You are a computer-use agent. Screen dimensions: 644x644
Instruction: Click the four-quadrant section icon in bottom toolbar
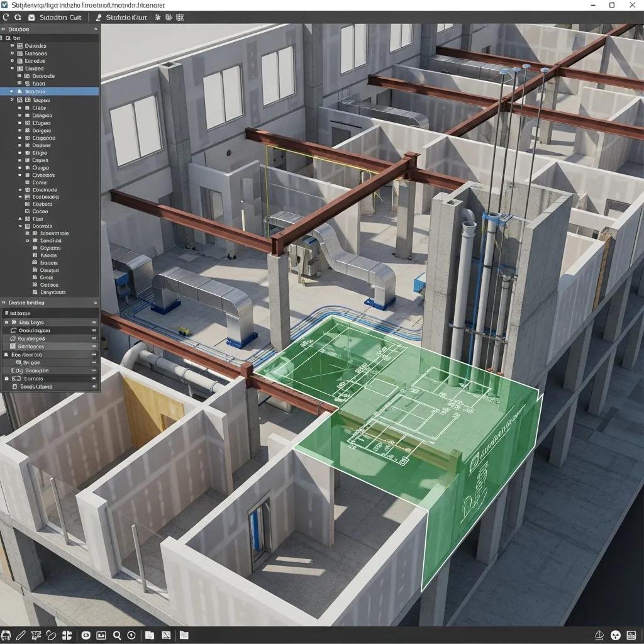click(x=67, y=635)
